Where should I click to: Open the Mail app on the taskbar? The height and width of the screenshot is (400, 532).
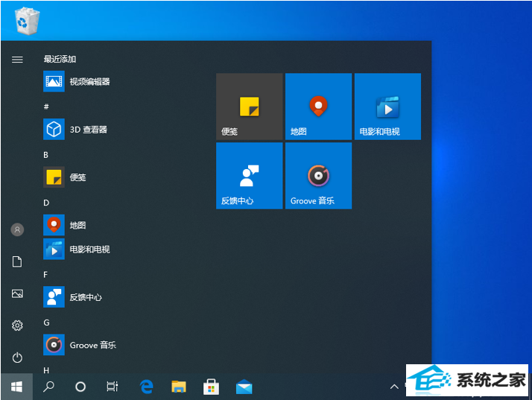pyautogui.click(x=244, y=387)
